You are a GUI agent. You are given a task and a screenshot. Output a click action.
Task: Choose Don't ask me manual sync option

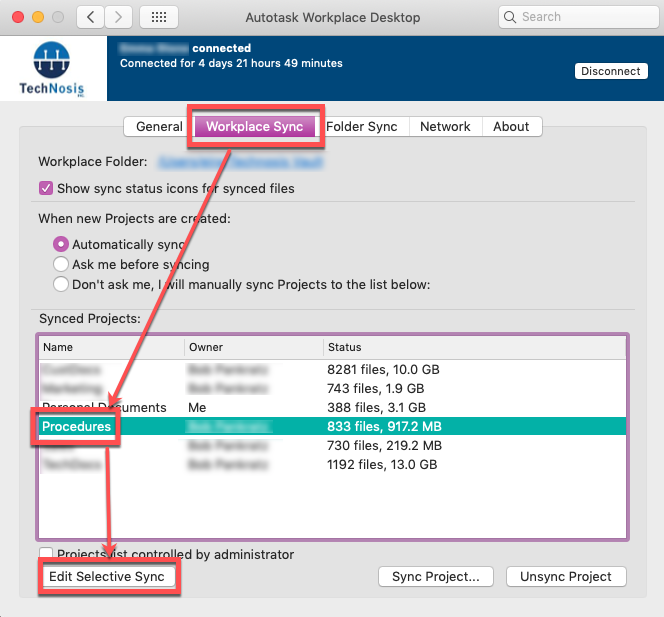pos(61,284)
